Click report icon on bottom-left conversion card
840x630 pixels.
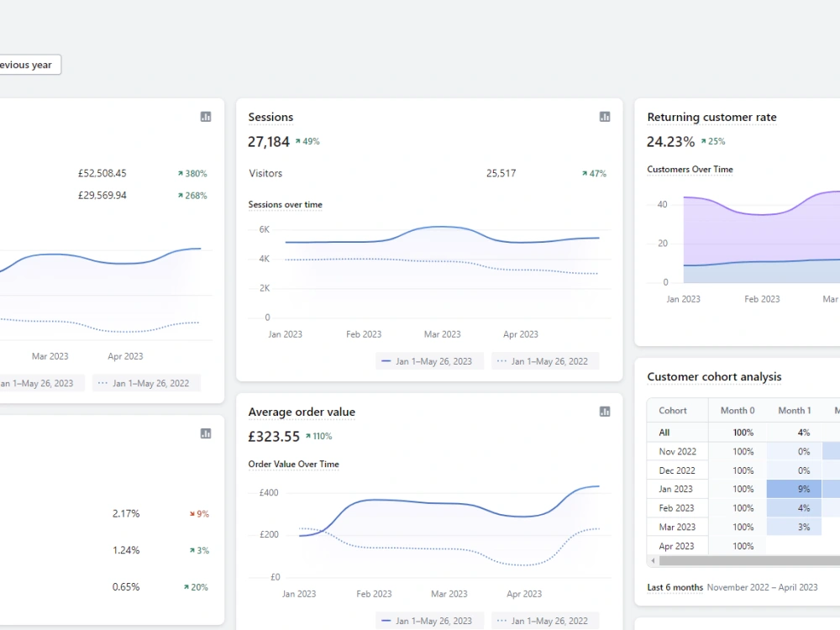(x=206, y=433)
